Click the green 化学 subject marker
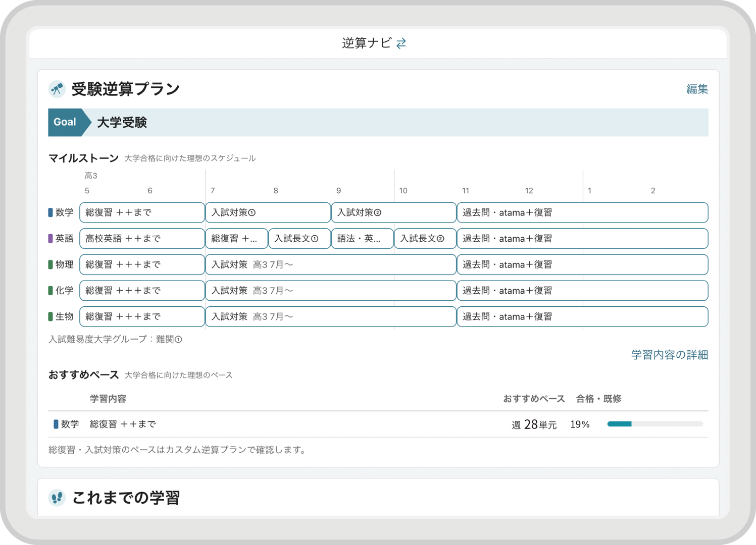This screenshot has width=756, height=545. click(51, 291)
